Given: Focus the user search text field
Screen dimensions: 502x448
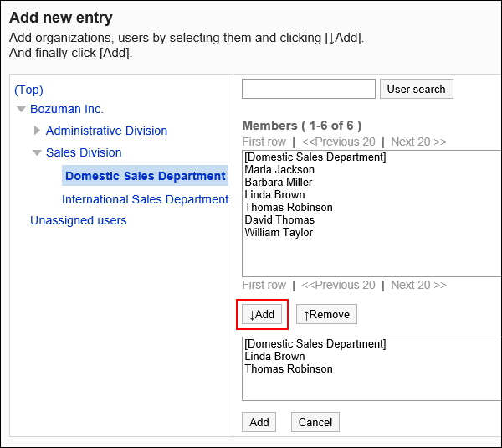Looking at the screenshot, I should 309,89.
